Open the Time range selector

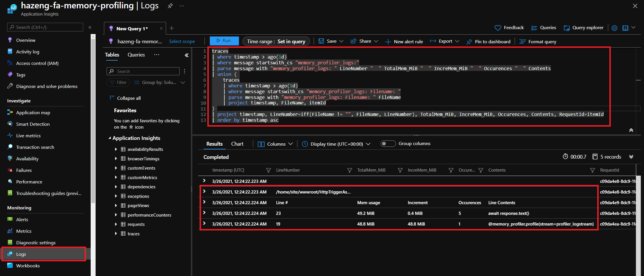tap(276, 41)
